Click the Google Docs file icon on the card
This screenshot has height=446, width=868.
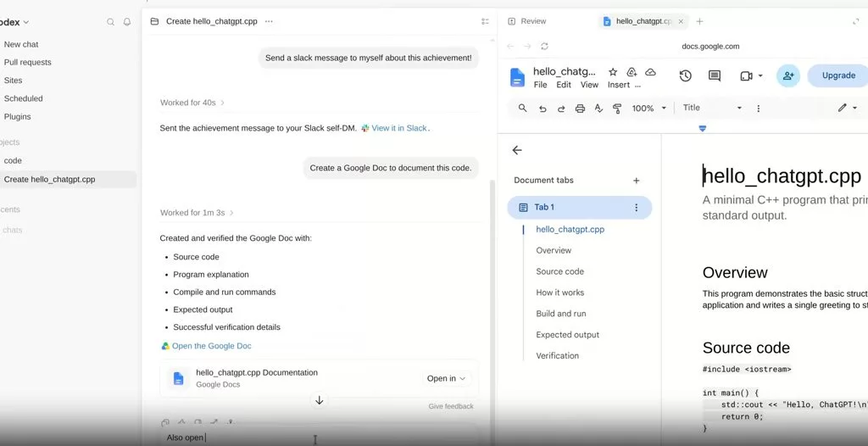coord(178,378)
